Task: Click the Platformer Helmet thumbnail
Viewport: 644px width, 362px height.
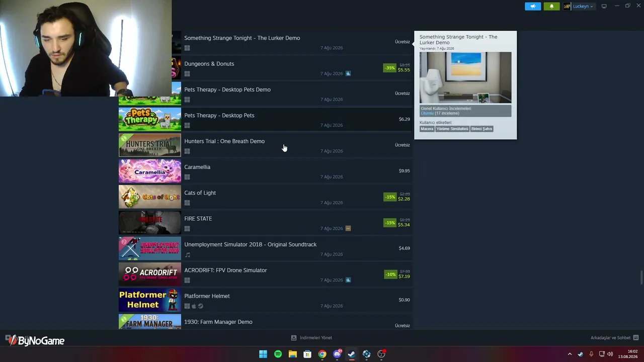Action: coord(150,300)
